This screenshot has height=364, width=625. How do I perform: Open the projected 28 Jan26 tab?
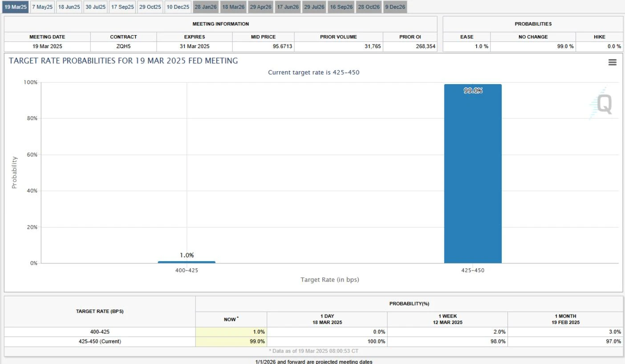[x=206, y=7]
